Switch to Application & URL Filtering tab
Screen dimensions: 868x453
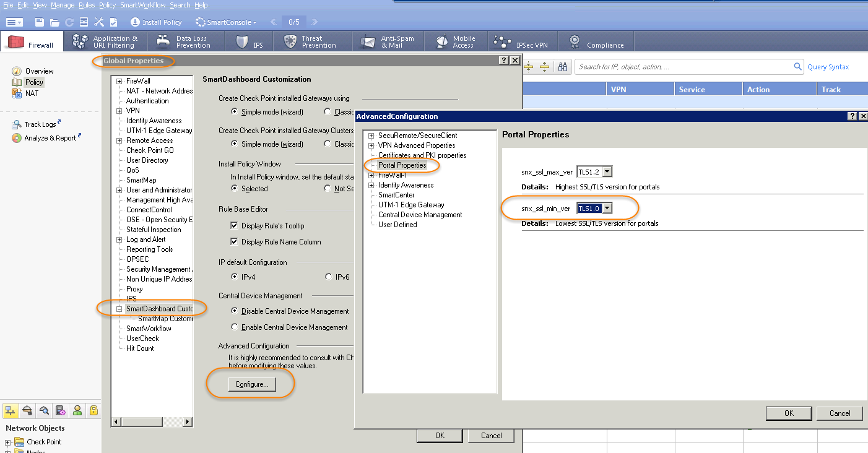(x=106, y=41)
